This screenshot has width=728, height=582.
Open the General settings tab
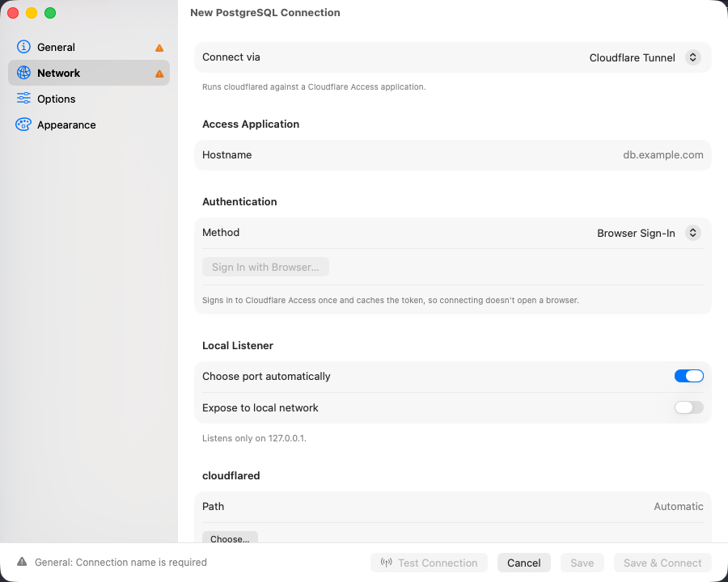click(x=89, y=47)
